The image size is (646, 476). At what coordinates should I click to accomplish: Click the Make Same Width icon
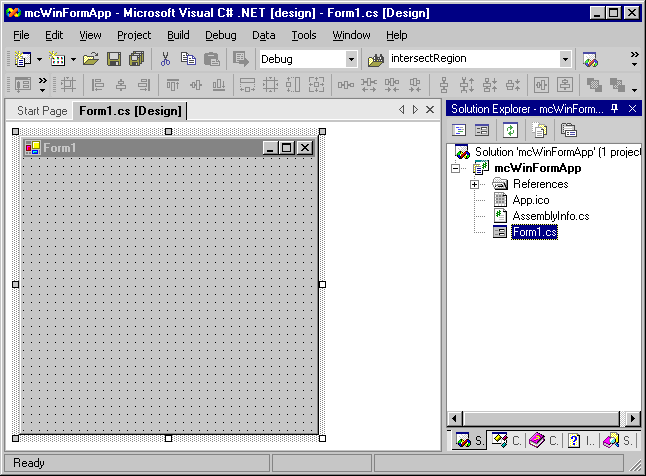click(247, 85)
